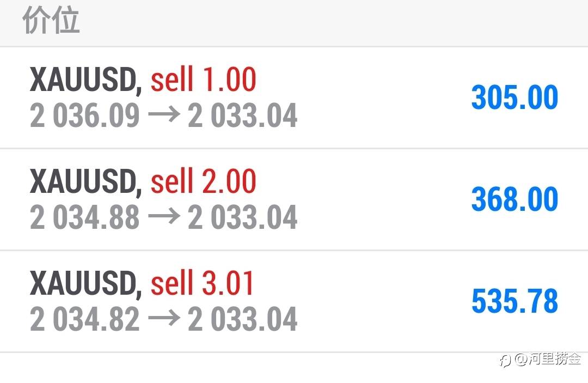Image resolution: width=588 pixels, height=383 pixels.
Task: Click arrow icon in second trade row
Action: (164, 216)
